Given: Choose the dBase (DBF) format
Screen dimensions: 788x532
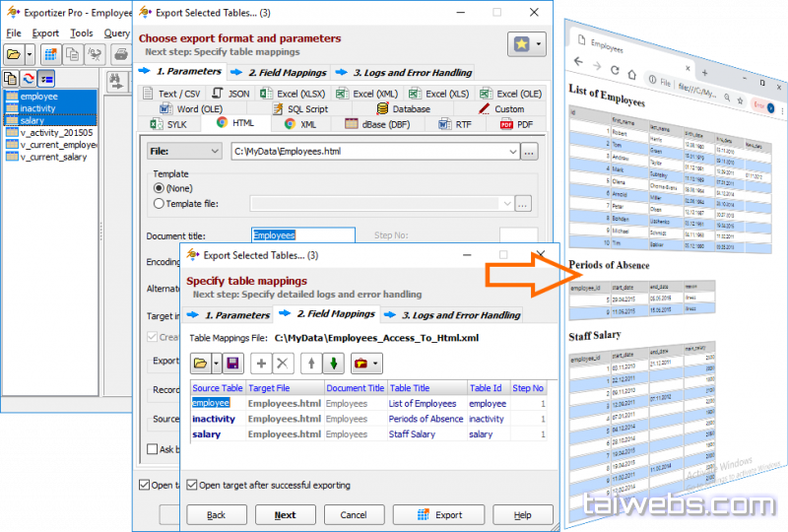Looking at the screenshot, I should click(377, 124).
